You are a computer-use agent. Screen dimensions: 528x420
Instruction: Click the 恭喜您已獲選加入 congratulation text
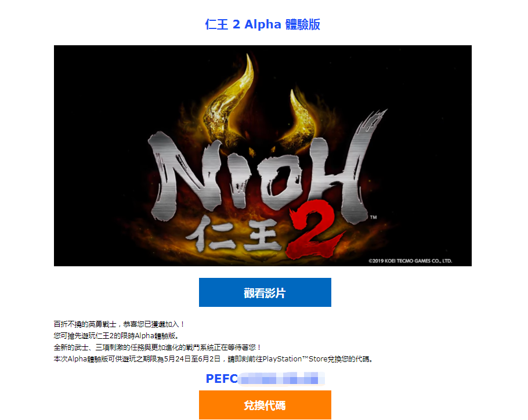tap(151, 324)
